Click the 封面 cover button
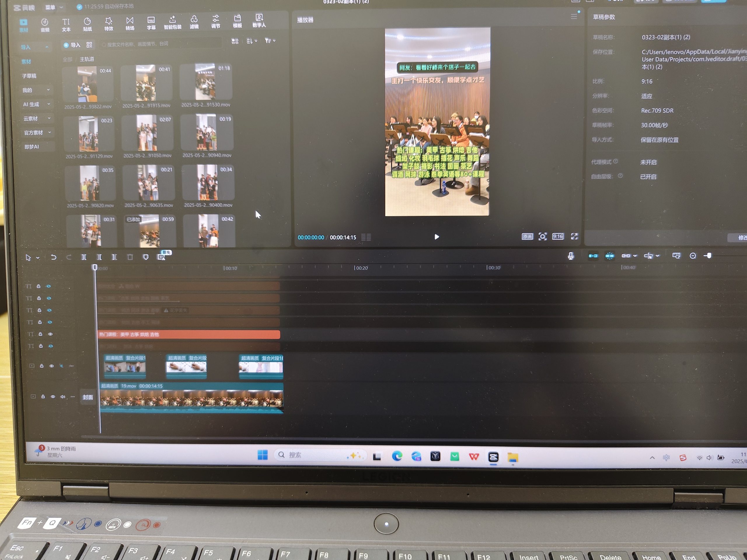Image resolution: width=747 pixels, height=560 pixels. point(88,397)
